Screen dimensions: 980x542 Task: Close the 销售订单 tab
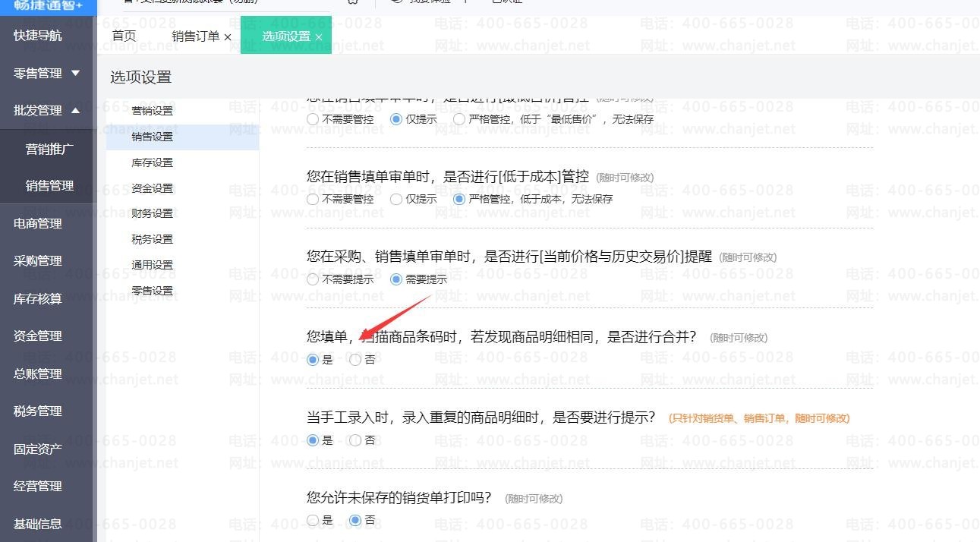tap(228, 37)
